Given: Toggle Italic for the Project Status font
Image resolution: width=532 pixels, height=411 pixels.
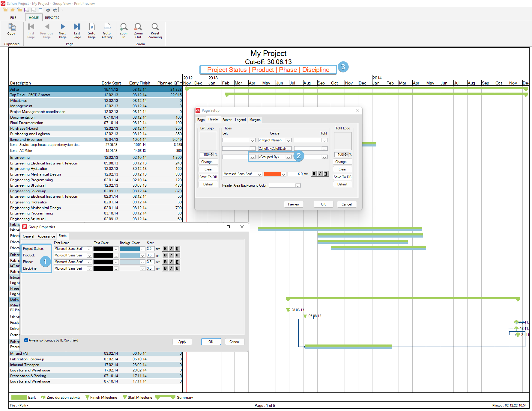Looking at the screenshot, I should pyautogui.click(x=171, y=249).
